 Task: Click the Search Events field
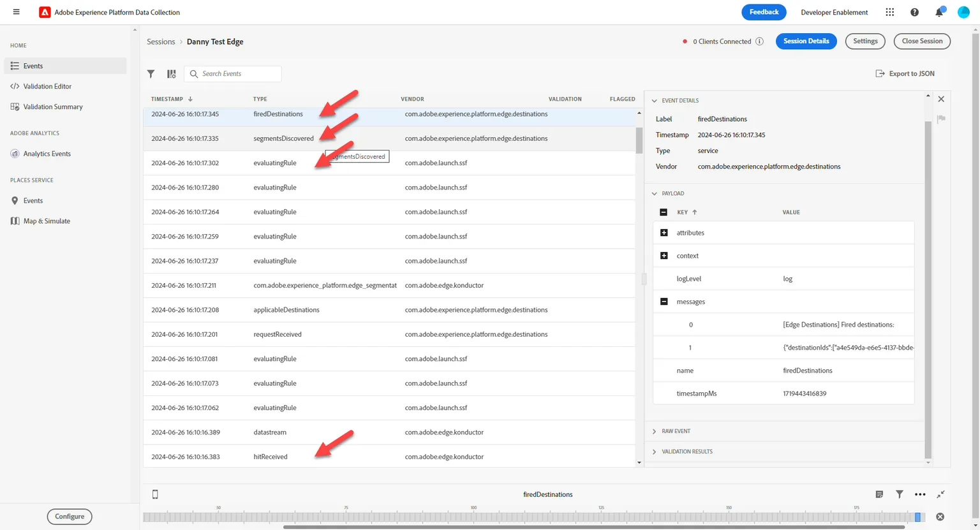(x=233, y=74)
